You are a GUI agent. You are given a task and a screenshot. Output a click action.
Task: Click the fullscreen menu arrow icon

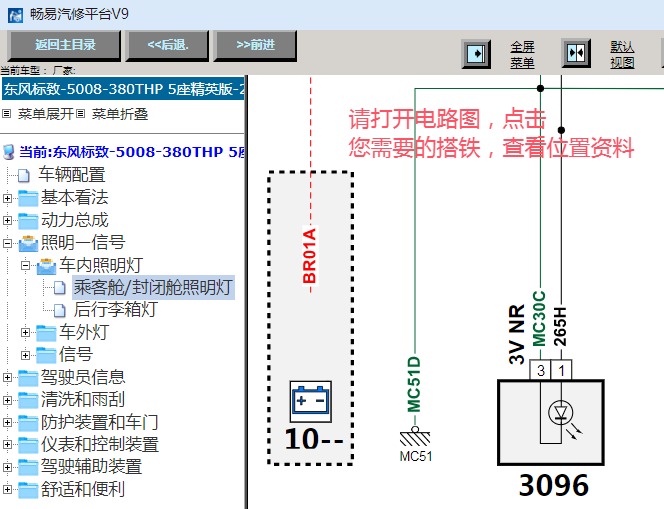pyautogui.click(x=476, y=54)
